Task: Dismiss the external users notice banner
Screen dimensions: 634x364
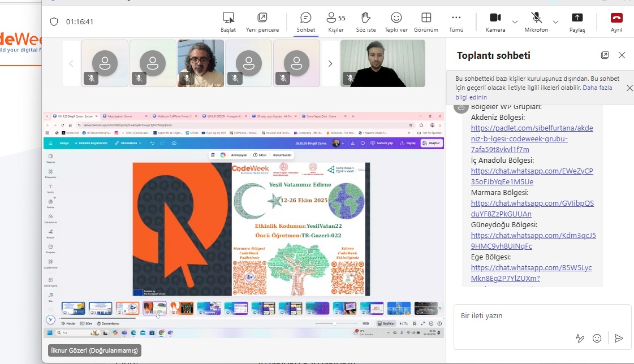Action: pyautogui.click(x=629, y=88)
